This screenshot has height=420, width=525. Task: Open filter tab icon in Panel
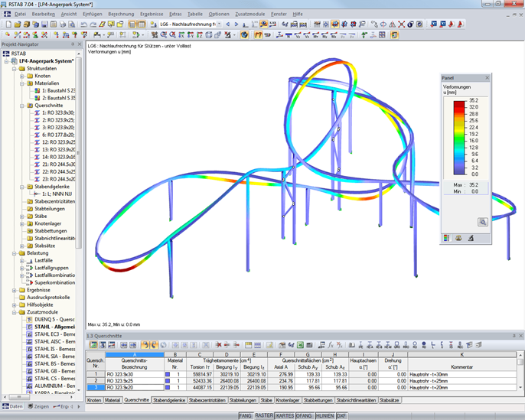click(x=471, y=238)
